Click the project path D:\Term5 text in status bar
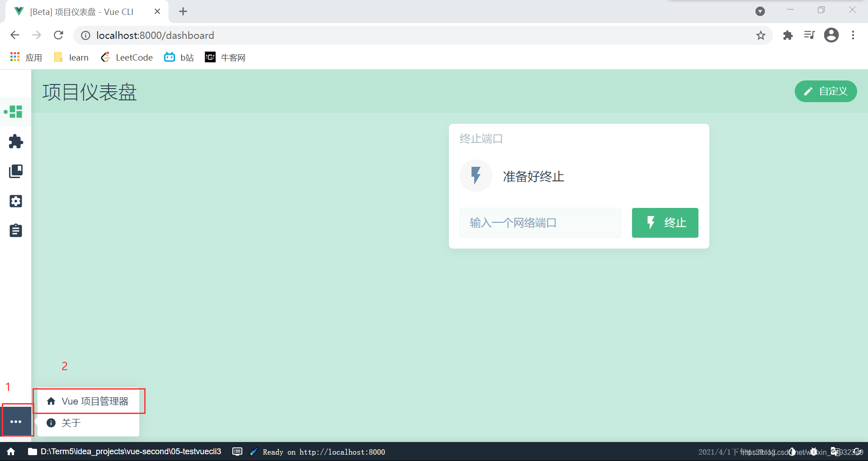 point(131,452)
